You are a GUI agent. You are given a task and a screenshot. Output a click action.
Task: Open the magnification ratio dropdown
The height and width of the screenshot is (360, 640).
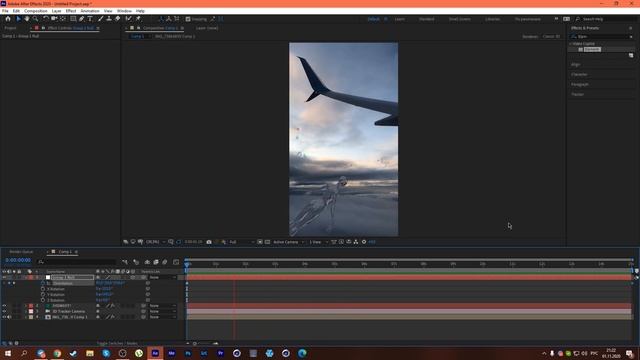click(156, 242)
